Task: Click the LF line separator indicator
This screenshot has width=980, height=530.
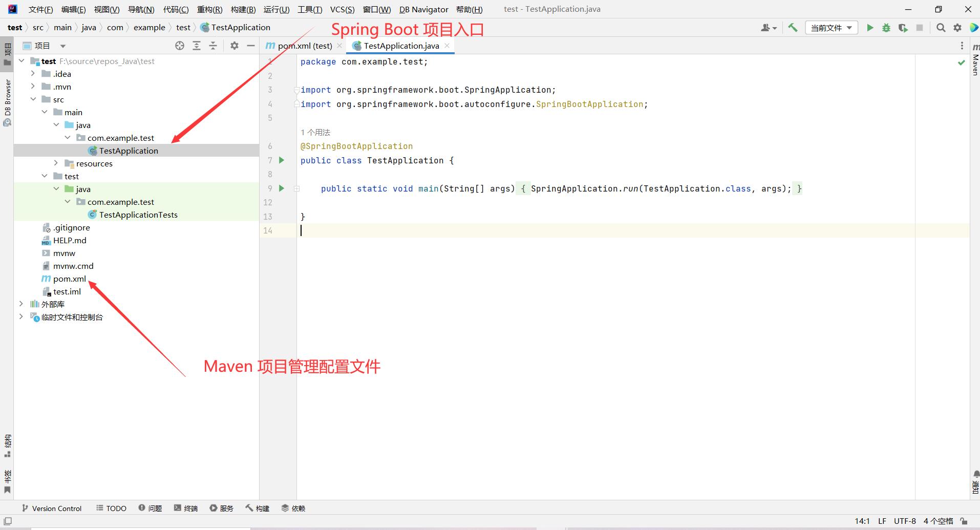Action: [x=882, y=521]
